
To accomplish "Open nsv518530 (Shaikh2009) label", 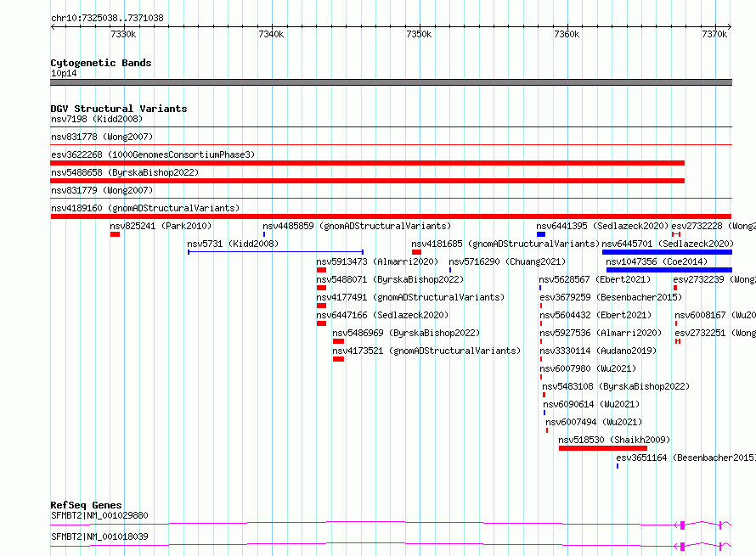I will [614, 440].
